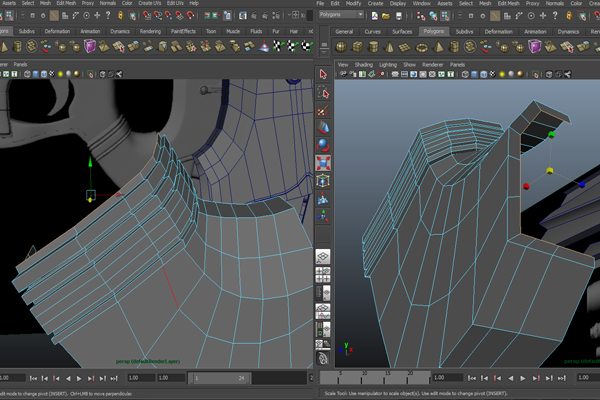Create a polygon cone from right window shelf

(x=389, y=47)
